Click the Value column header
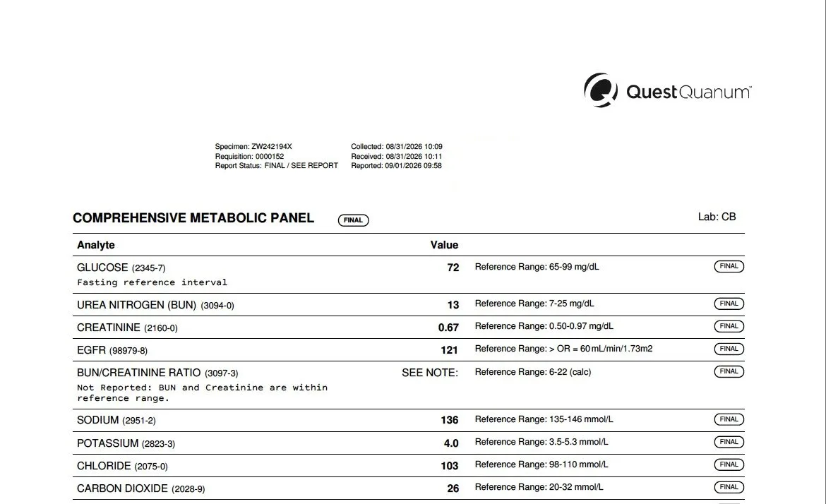This screenshot has height=504, width=826. coord(444,245)
